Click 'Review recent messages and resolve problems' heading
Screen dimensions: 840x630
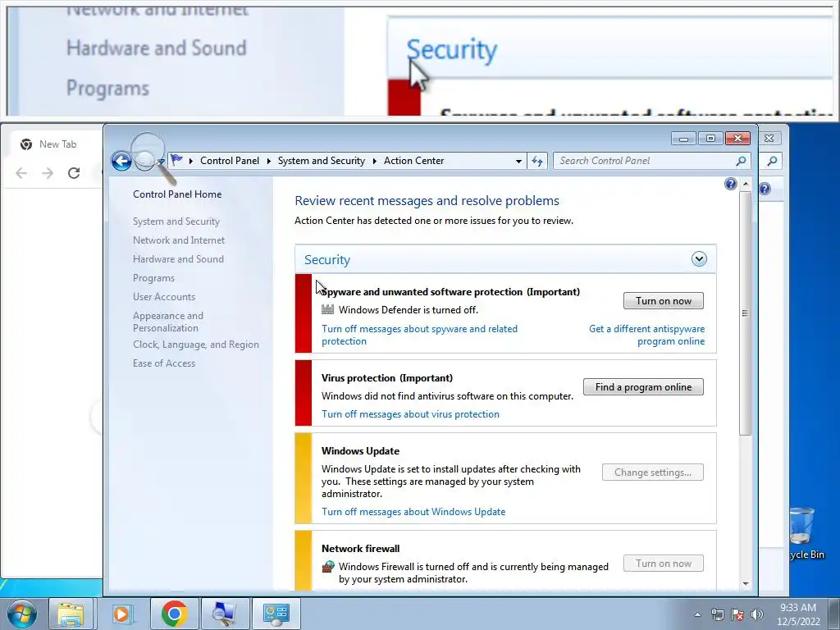pyautogui.click(x=427, y=201)
